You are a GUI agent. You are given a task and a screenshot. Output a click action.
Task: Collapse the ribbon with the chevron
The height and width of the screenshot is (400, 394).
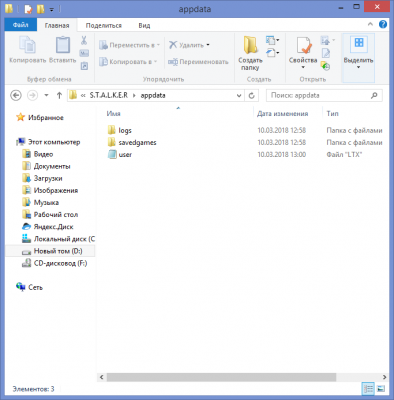click(x=370, y=24)
